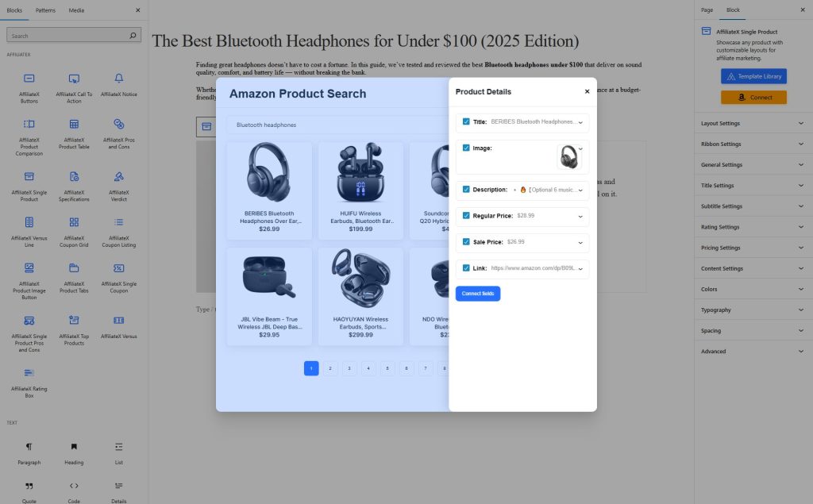Click the block search magnifier icon
The width and height of the screenshot is (813, 504).
[133, 35]
